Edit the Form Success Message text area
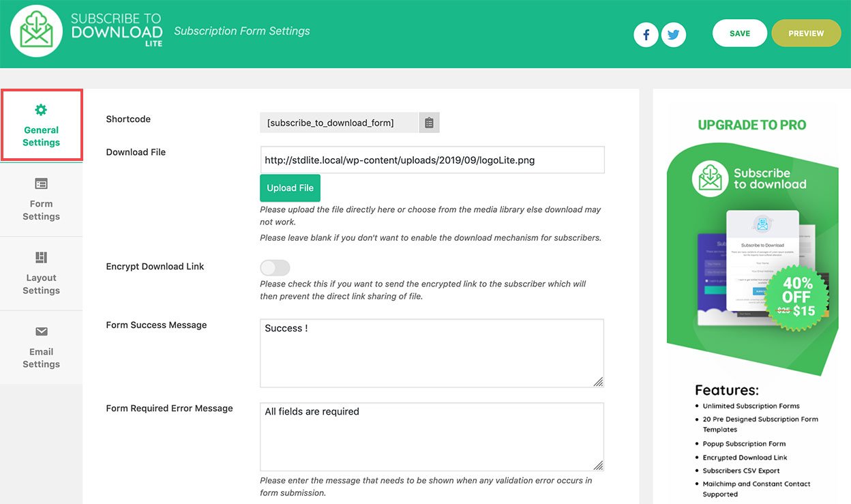The image size is (851, 504). click(432, 353)
